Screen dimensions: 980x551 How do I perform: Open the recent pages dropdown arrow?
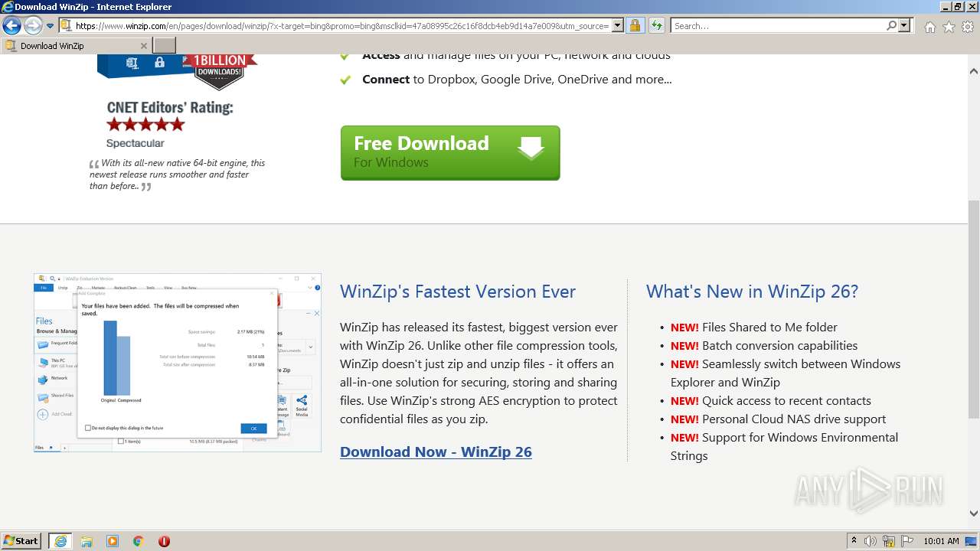[x=50, y=26]
